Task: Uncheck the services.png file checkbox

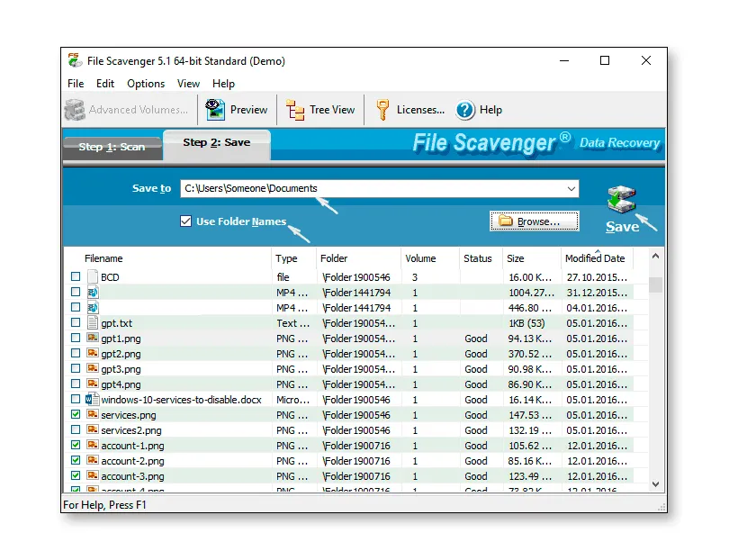Action: (x=76, y=415)
